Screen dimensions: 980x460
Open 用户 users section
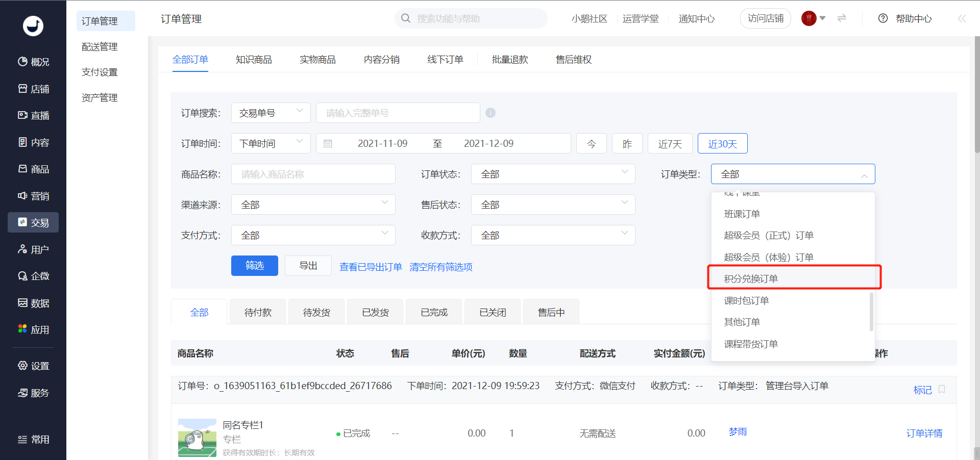[x=33, y=249]
